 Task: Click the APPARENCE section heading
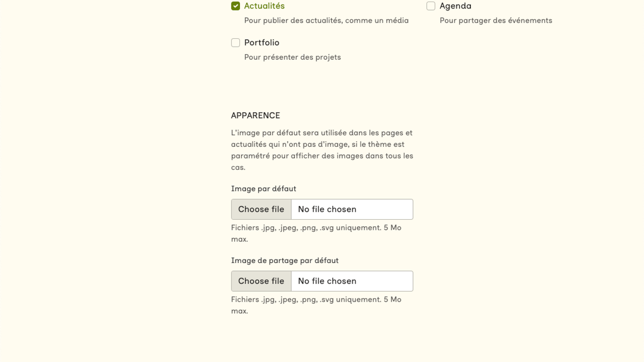click(256, 116)
